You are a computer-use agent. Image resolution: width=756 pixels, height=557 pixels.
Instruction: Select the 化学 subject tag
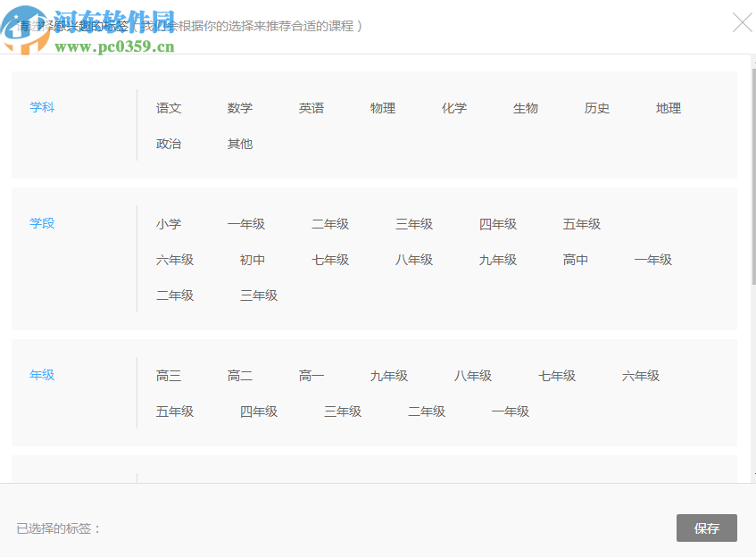tap(454, 107)
